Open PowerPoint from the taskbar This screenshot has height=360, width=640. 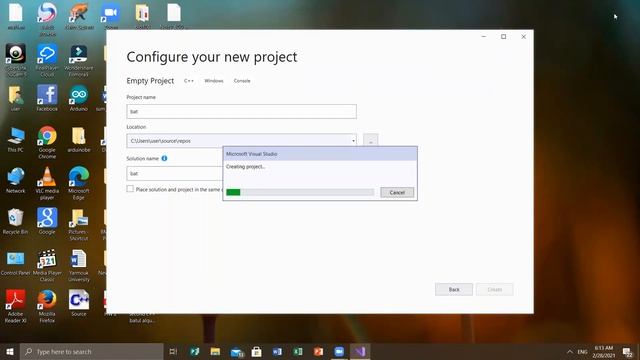pos(318,351)
